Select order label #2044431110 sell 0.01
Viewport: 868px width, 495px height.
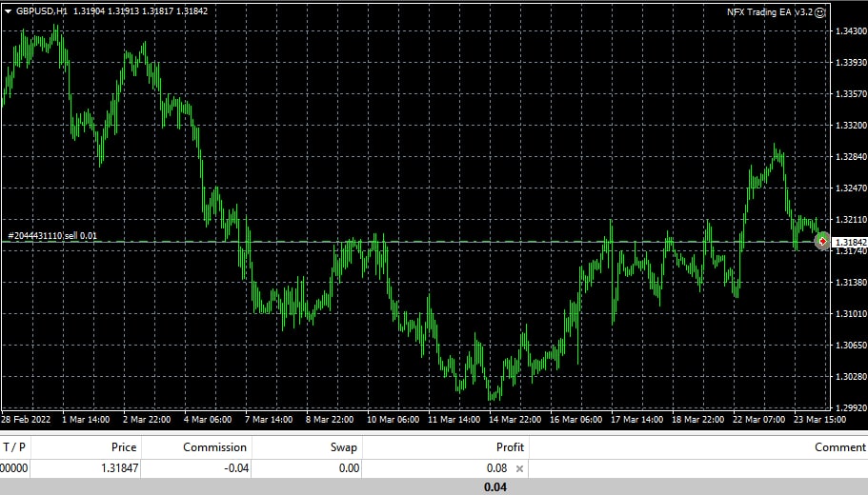tap(52, 236)
